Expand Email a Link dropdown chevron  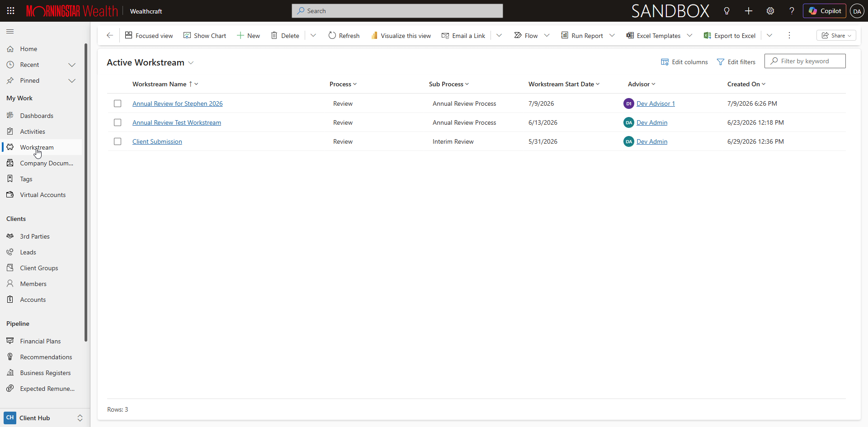coord(499,35)
